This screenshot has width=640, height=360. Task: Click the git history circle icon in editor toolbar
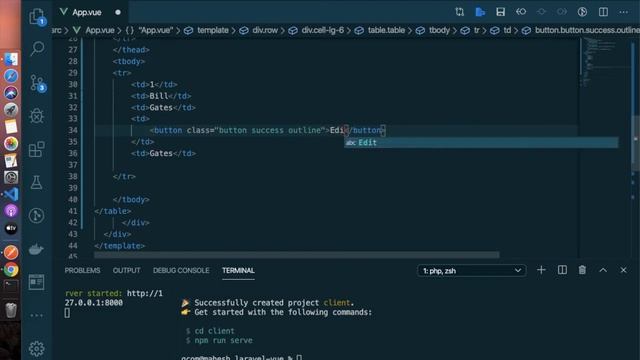click(x=582, y=12)
